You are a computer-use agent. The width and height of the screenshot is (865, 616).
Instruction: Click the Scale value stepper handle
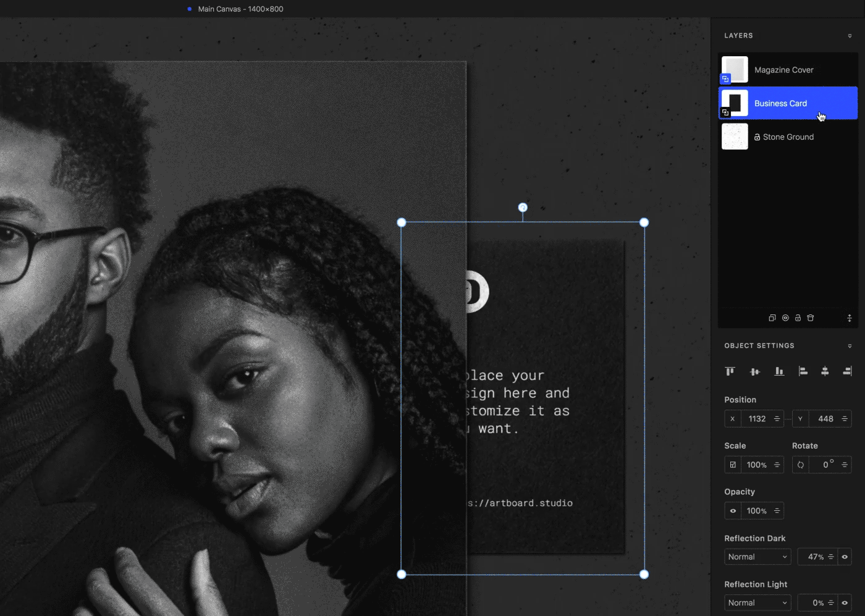click(x=777, y=465)
